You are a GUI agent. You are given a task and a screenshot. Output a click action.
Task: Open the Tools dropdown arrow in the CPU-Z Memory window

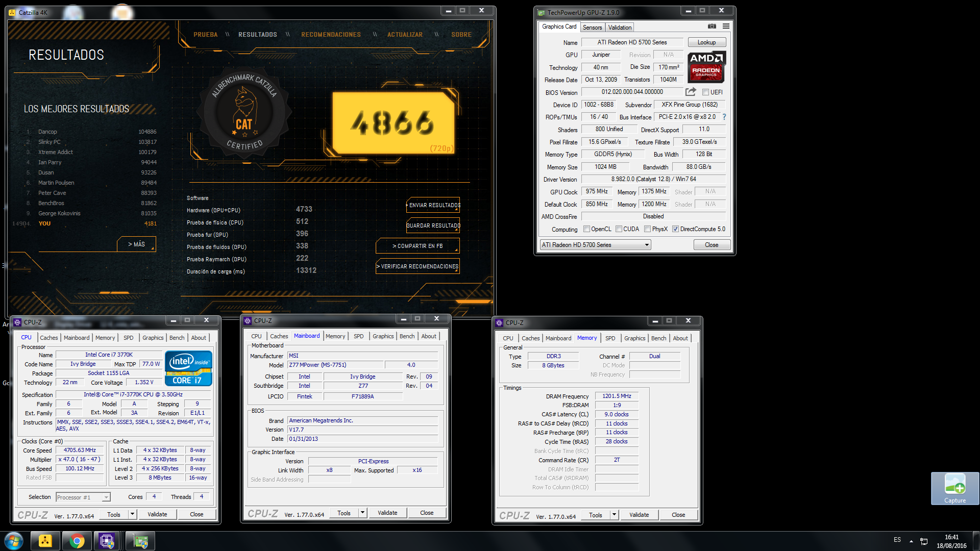click(614, 515)
